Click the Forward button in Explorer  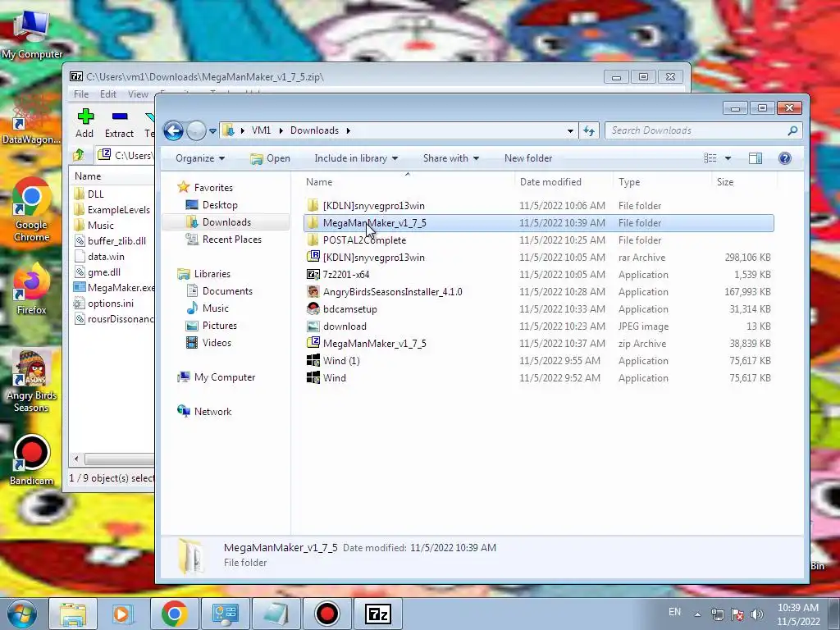click(x=196, y=130)
